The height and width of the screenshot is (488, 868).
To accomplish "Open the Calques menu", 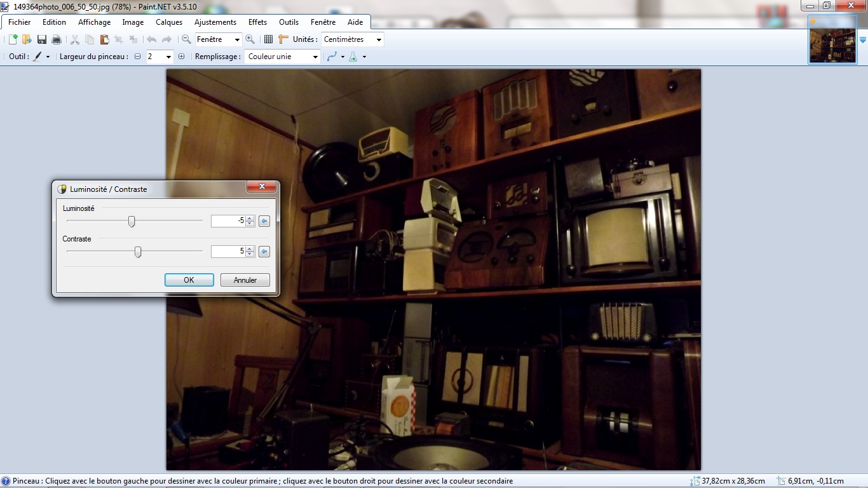I will click(x=169, y=22).
